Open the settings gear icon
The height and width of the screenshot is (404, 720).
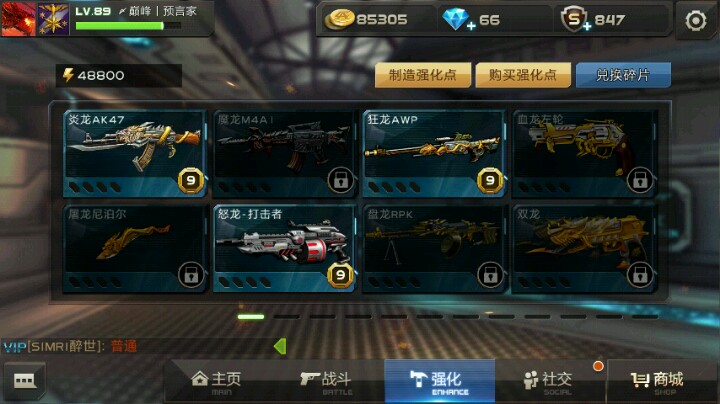point(696,21)
